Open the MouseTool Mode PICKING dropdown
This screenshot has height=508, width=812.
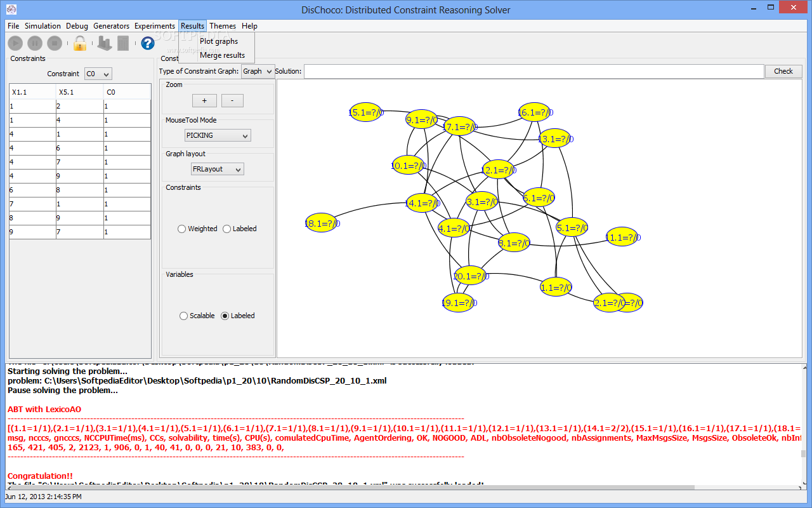(218, 135)
